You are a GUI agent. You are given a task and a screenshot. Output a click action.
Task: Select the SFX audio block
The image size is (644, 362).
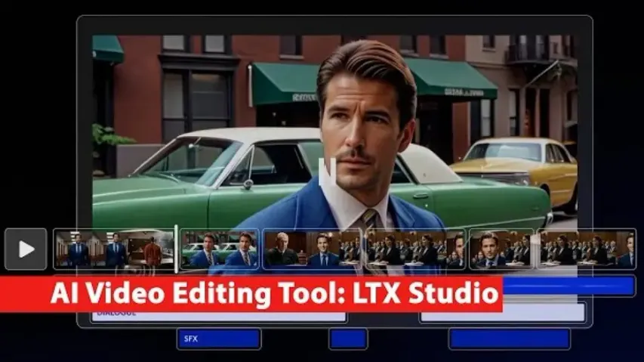click(x=219, y=339)
